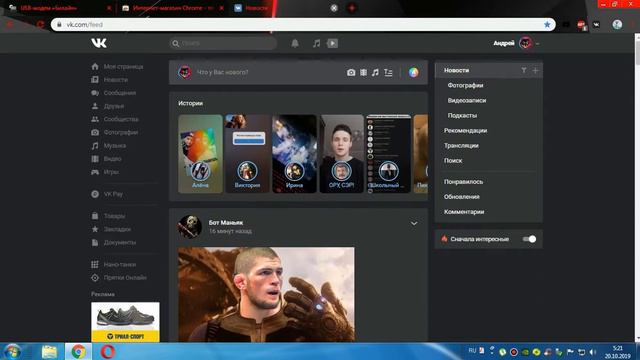Click the VK logo in header
The height and width of the screenshot is (360, 640).
coord(99,43)
